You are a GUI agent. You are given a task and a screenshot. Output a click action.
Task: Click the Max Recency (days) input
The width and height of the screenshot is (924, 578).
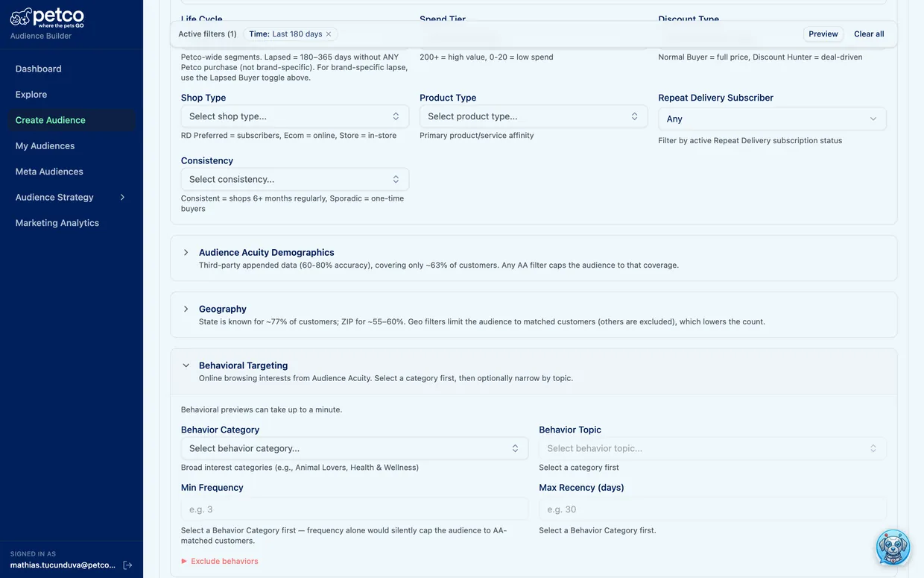point(712,509)
